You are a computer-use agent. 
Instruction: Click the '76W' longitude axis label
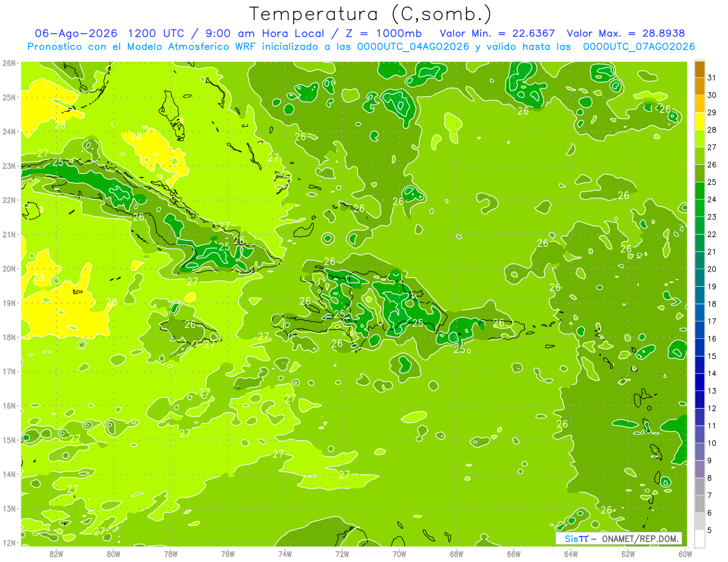[x=227, y=554]
